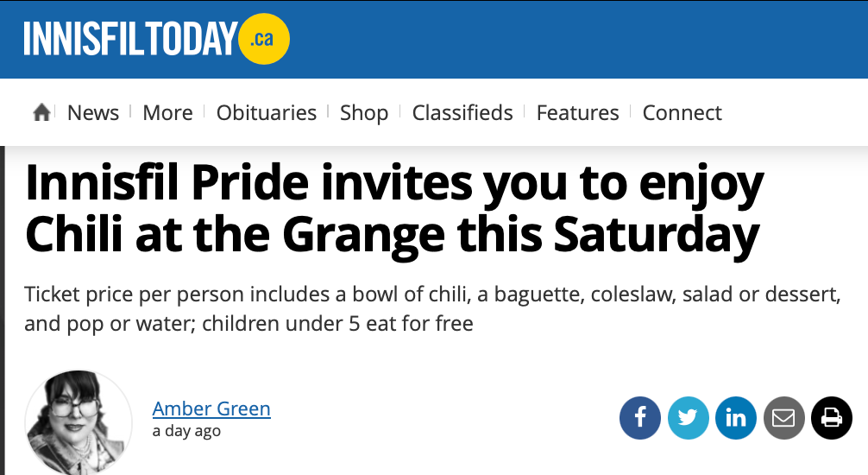
Task: Share article on Twitter
Action: click(688, 419)
